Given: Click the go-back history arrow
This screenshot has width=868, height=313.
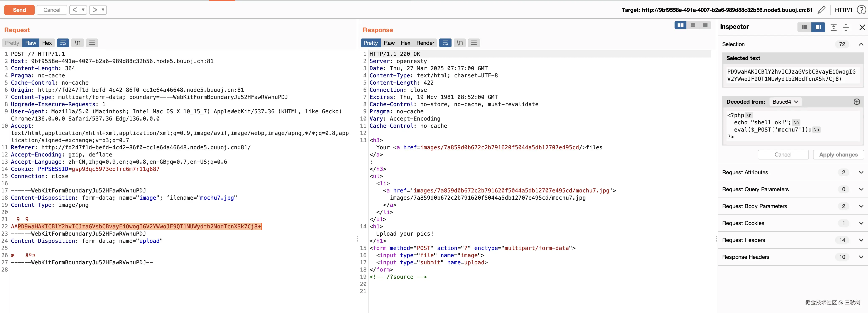Looking at the screenshot, I should [75, 10].
